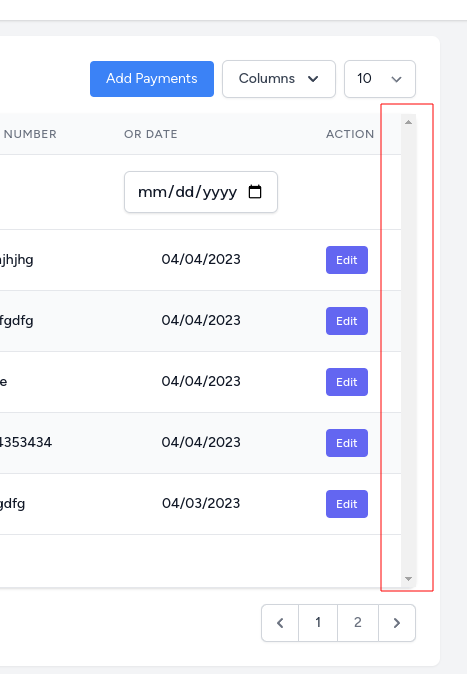Edit the row ending in fgdfg
This screenshot has width=467, height=674.
(347, 321)
